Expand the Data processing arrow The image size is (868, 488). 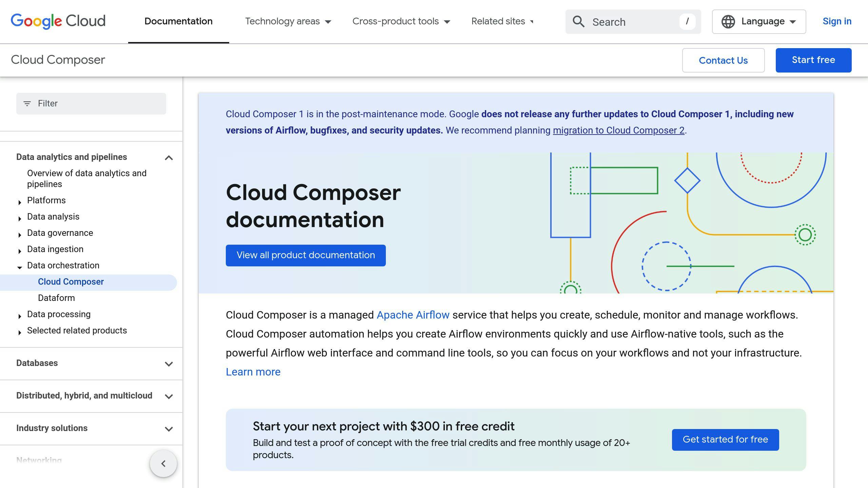(x=20, y=316)
